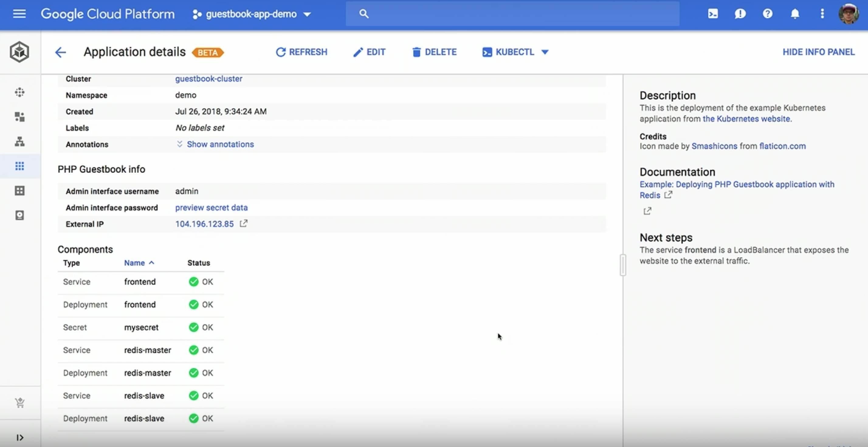Screen dimensions: 868x447
Task: Select the Service redis-slave row name
Action: [144, 396]
